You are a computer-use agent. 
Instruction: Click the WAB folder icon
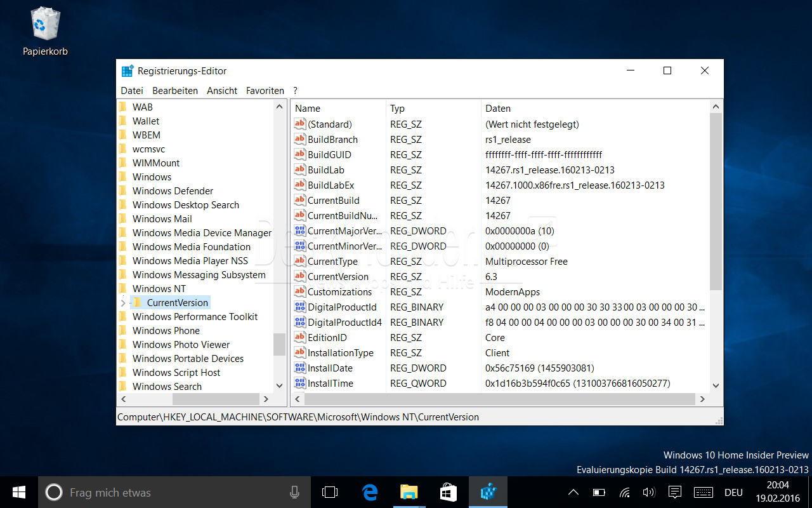(x=122, y=107)
